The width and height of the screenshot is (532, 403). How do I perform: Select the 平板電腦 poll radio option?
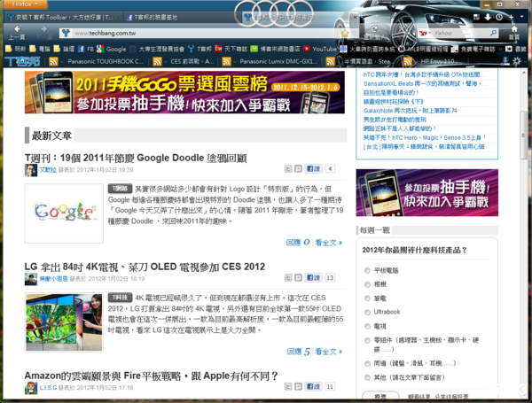click(x=368, y=269)
